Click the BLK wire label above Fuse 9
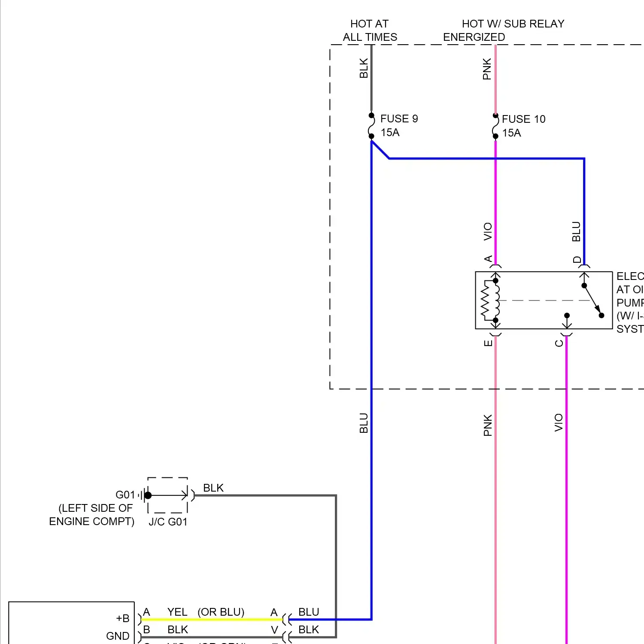644x644 pixels. click(x=364, y=68)
